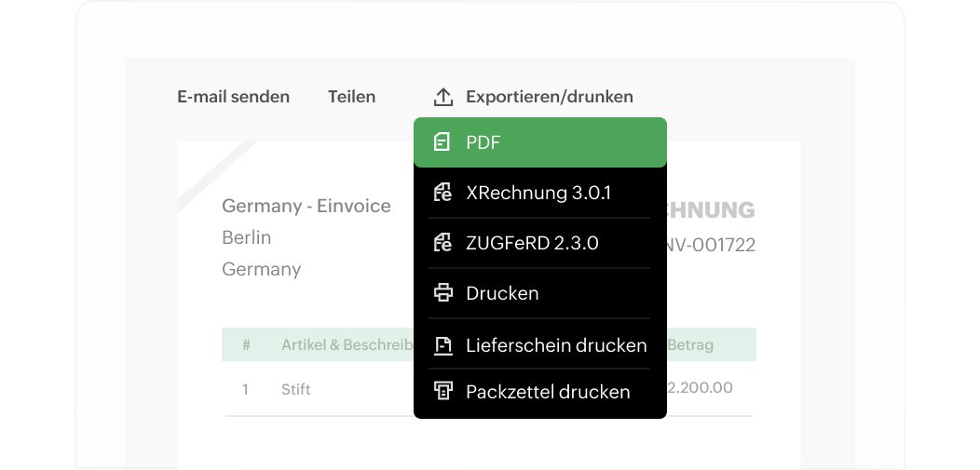Select Drucken in the export menu
Screen dimensions: 980x470
pos(540,293)
